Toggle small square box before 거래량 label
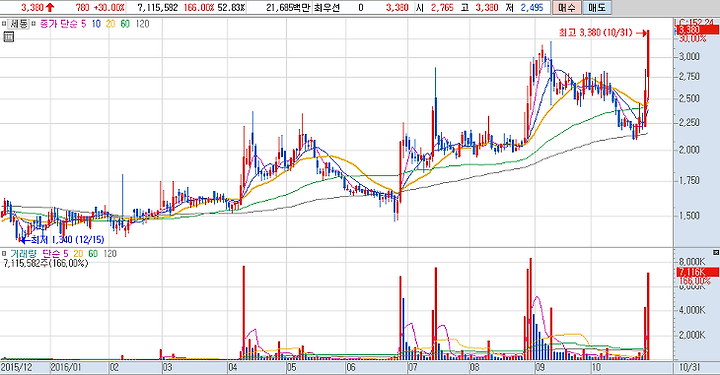The width and height of the screenshot is (720, 375). pyautogui.click(x=4, y=253)
